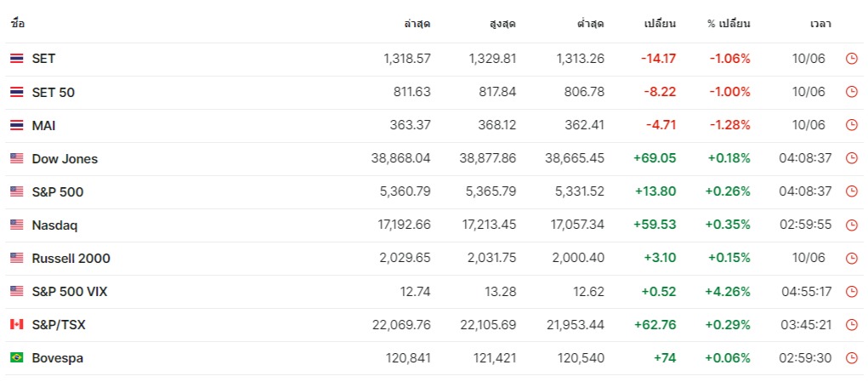868x382 pixels.
Task: Sort by the ชื่อ column header
Action: [18, 24]
